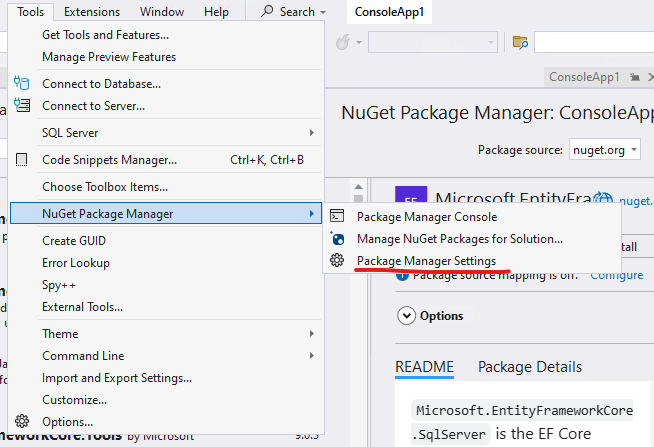The image size is (654, 447).
Task: Open Manage NuGet Packages for Solution
Action: coord(460,239)
